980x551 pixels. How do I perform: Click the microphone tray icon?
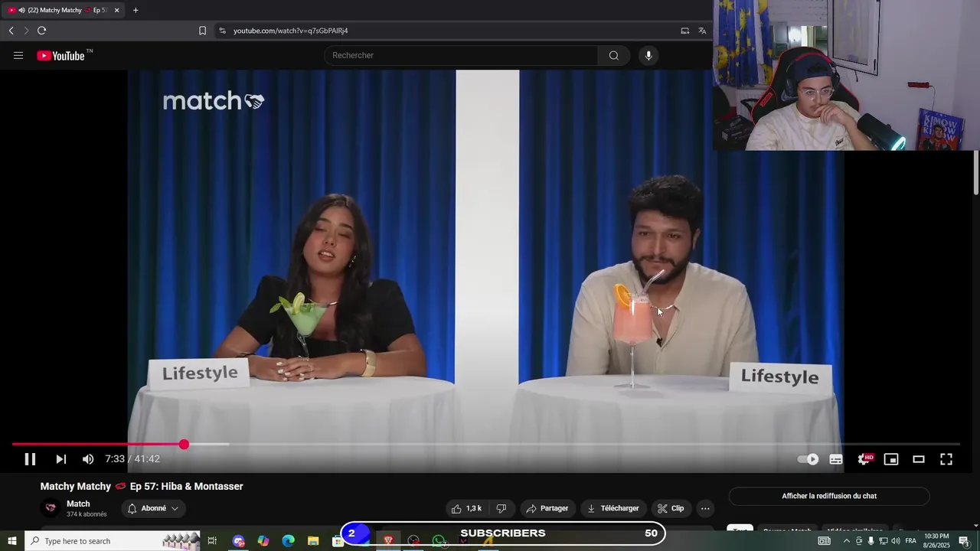click(x=871, y=541)
